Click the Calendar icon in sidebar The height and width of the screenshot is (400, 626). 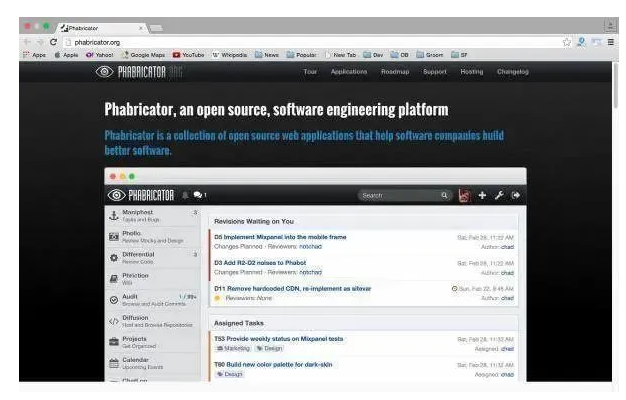click(x=114, y=363)
